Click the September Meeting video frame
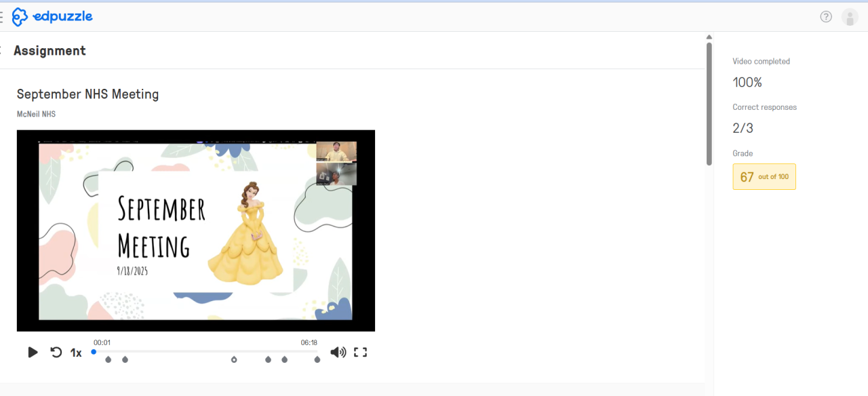868x396 pixels. 196,231
